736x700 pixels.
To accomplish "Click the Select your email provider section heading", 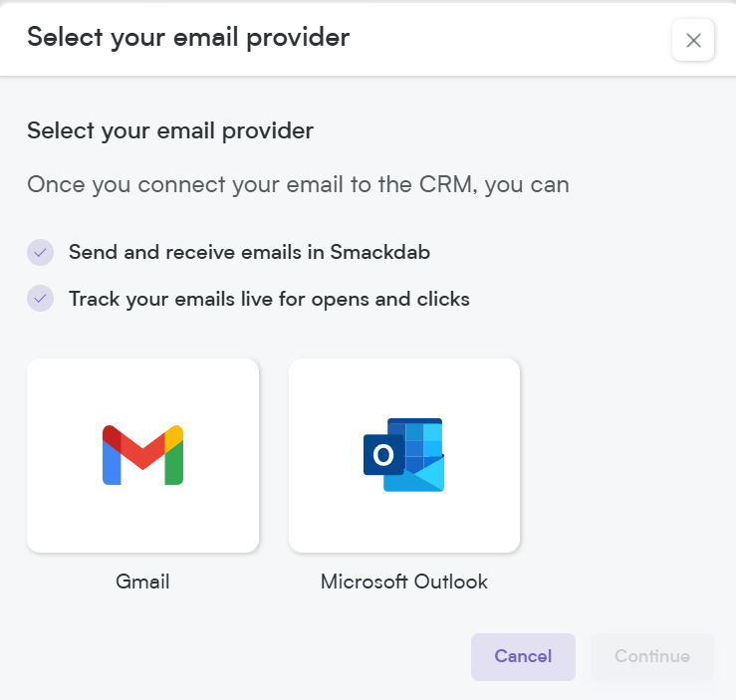I will click(170, 130).
